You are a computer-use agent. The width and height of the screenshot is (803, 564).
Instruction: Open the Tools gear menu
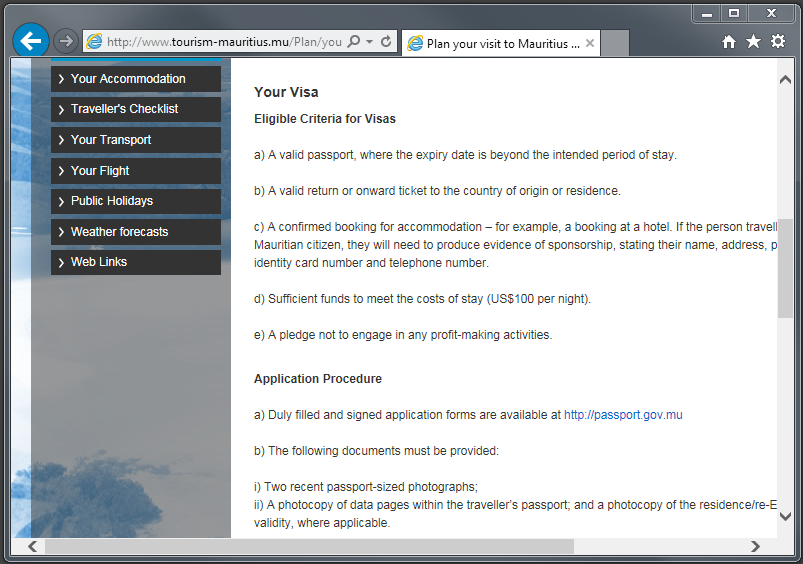point(778,41)
